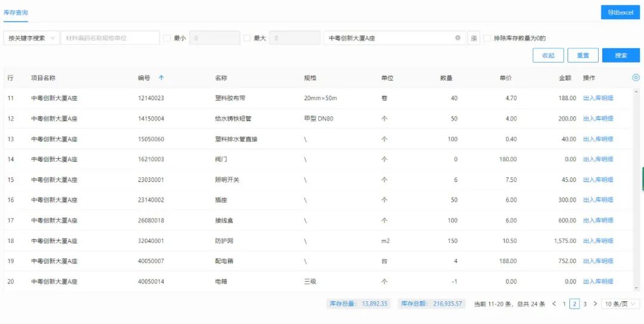
Task: Clear the 中粤创新大厦A座 project filter
Action: [458, 38]
